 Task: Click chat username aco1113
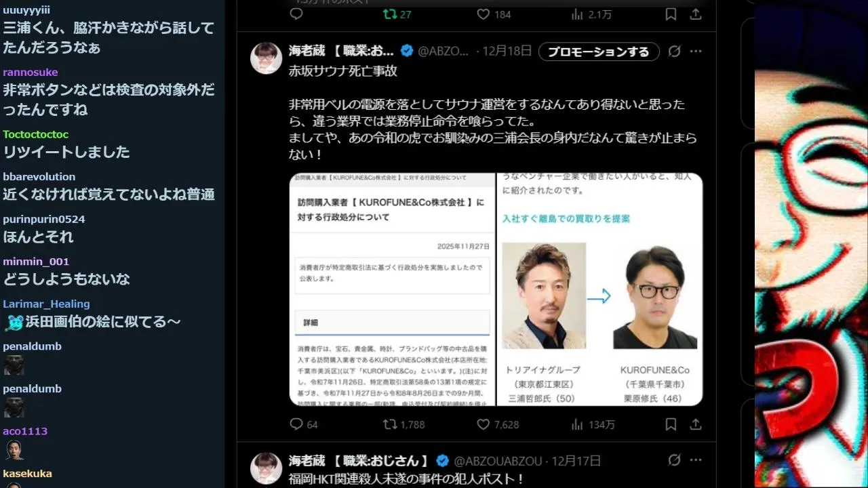pyautogui.click(x=25, y=431)
